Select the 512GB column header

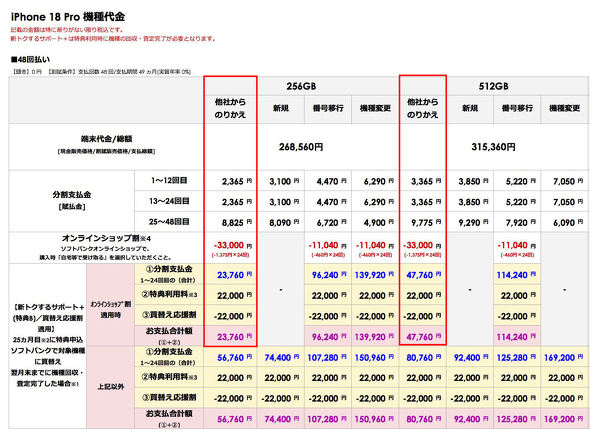click(493, 86)
